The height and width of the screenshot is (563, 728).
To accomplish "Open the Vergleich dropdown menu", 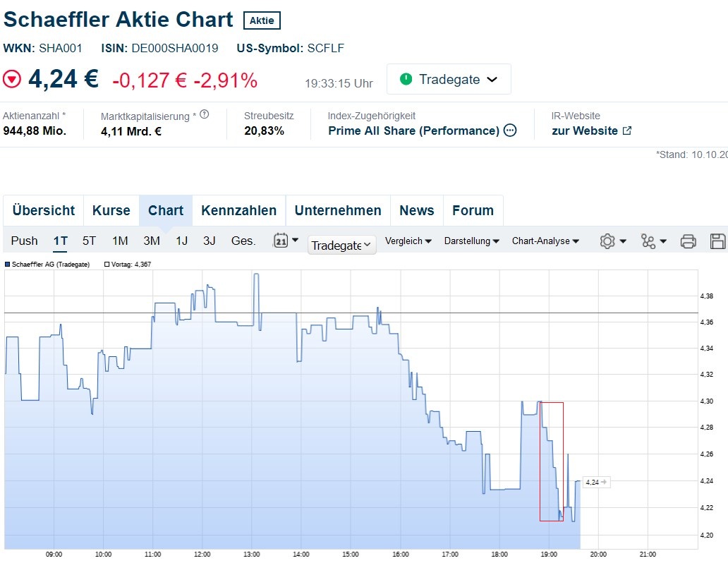I will point(408,241).
